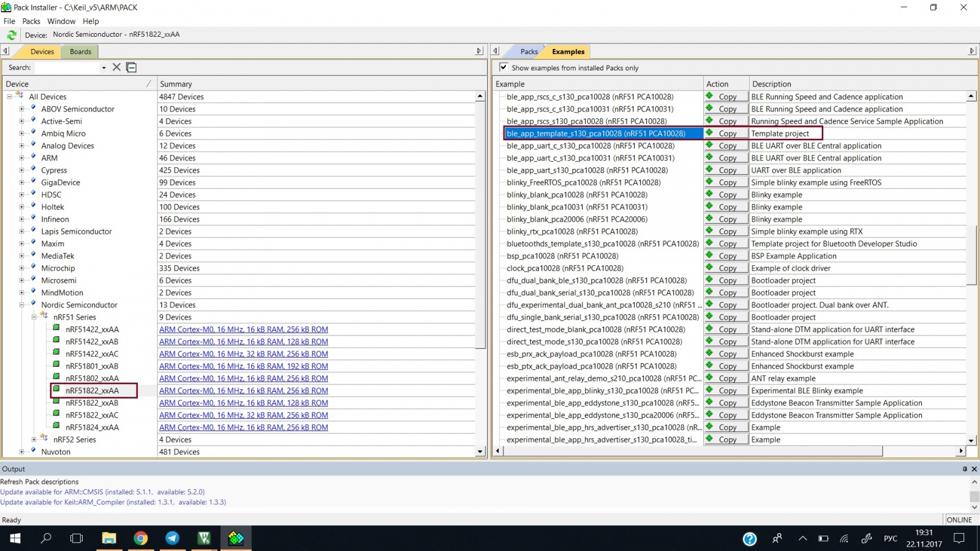980x551 pixels.
Task: Click into the device Search field
Action: [x=67, y=67]
